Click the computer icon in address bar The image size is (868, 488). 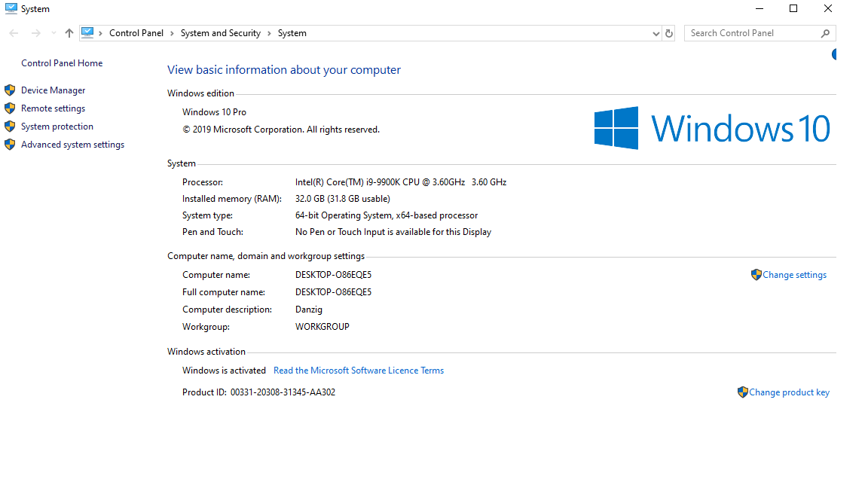tap(87, 32)
